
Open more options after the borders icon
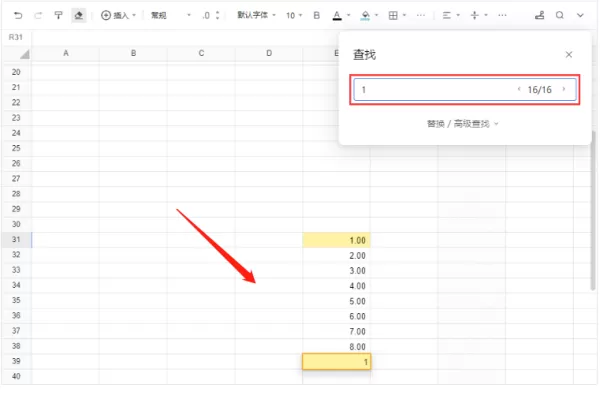421,15
